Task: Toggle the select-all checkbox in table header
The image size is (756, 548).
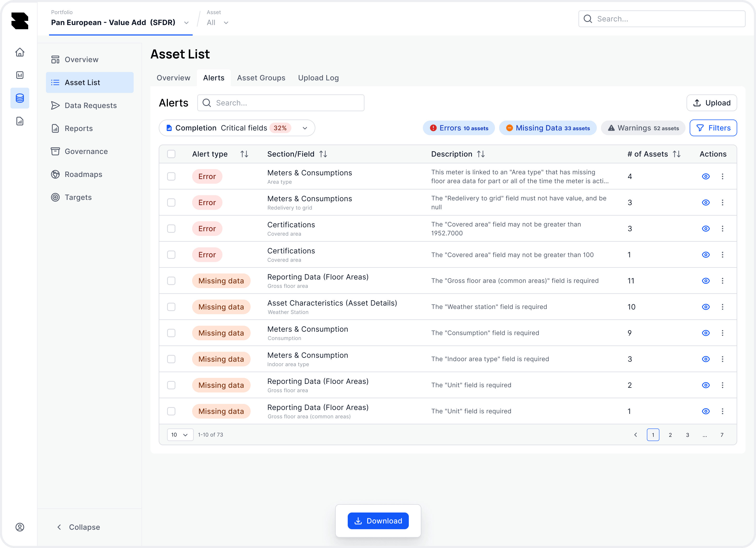Action: [x=171, y=154]
